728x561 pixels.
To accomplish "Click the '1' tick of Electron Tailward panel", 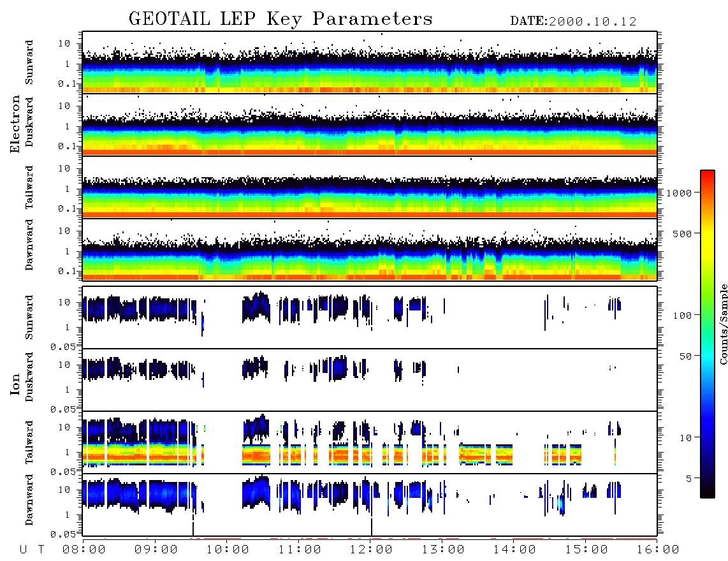I will pos(68,189).
